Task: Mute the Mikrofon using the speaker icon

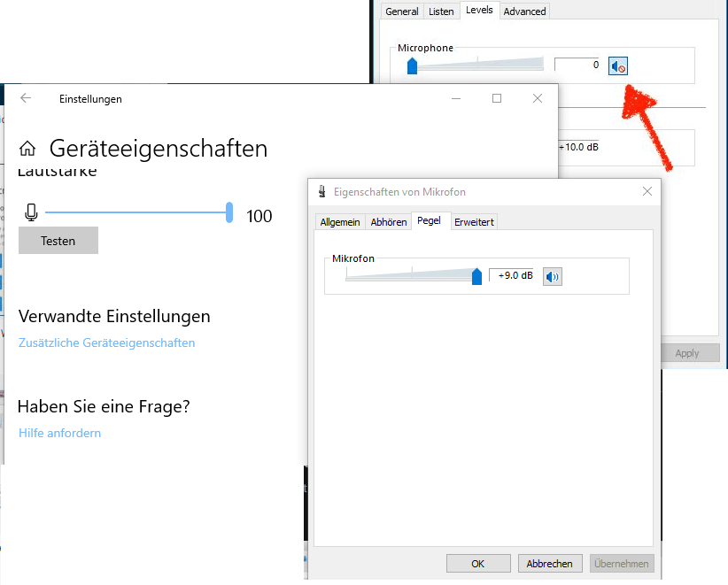Action: pos(552,276)
